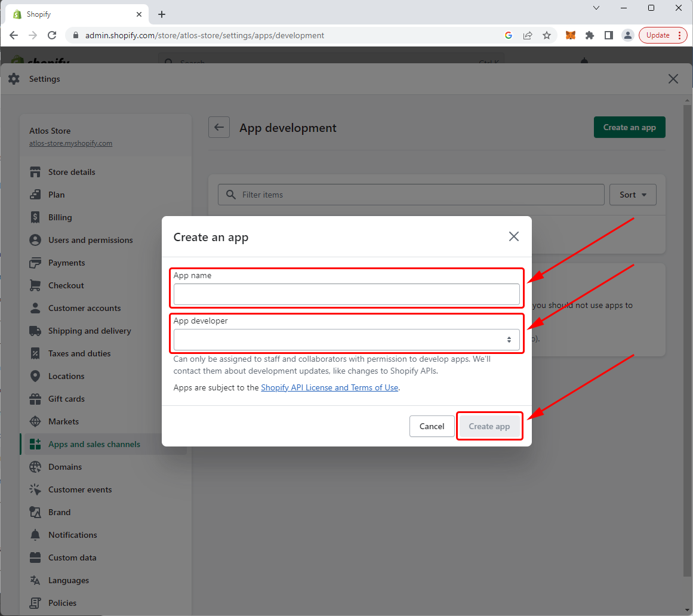Click the Domains globe icon
The height and width of the screenshot is (616, 693).
tap(35, 467)
